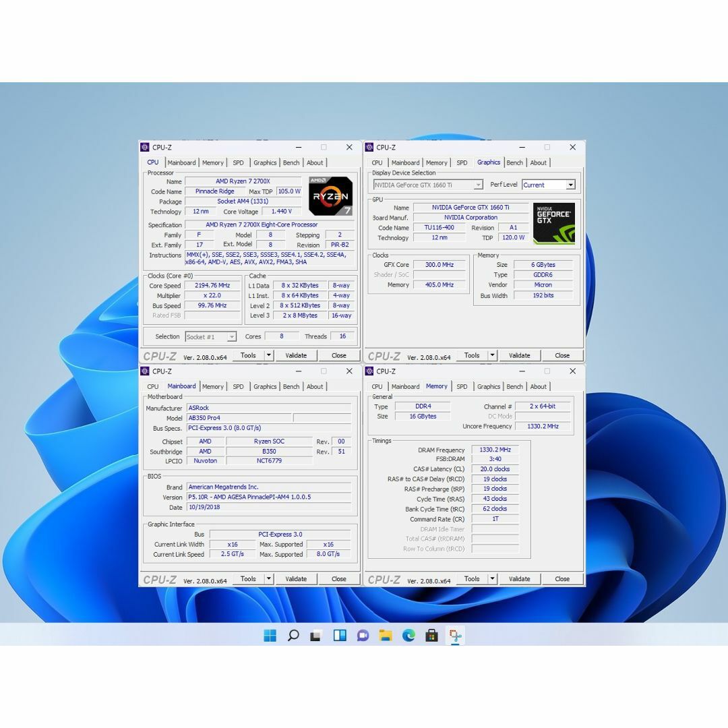The height and width of the screenshot is (728, 728).
Task: Open the Windows Start menu
Action: point(270,635)
